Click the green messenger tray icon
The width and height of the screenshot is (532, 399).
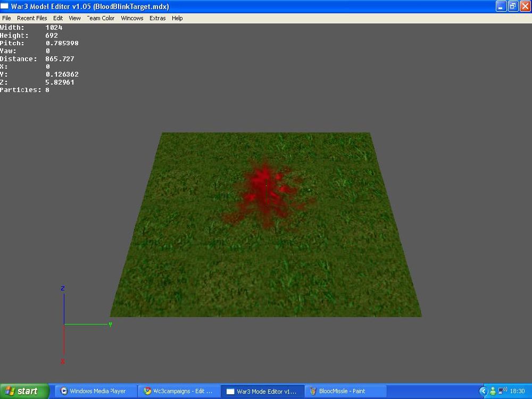tap(493, 391)
